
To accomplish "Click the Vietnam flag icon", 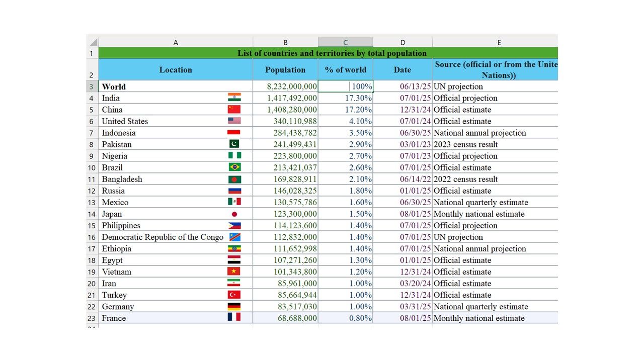I will [234, 271].
